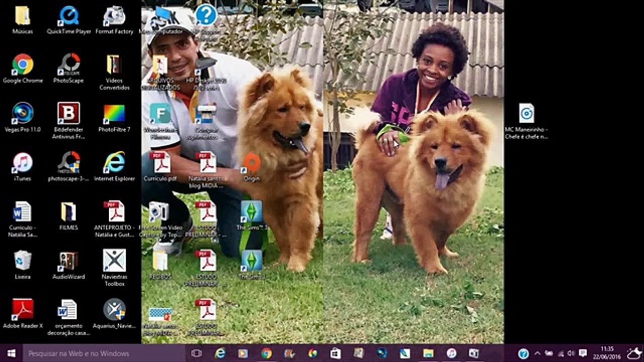This screenshot has height=362, width=644.
Task: Launch Origin from the desktop
Action: click(x=252, y=167)
